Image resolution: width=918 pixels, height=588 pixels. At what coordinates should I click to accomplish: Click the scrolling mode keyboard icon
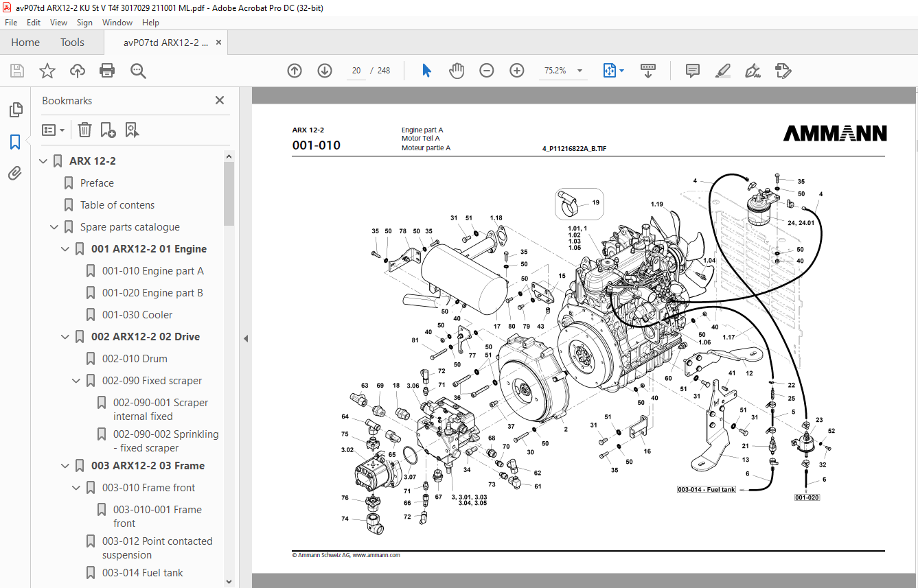[647, 71]
